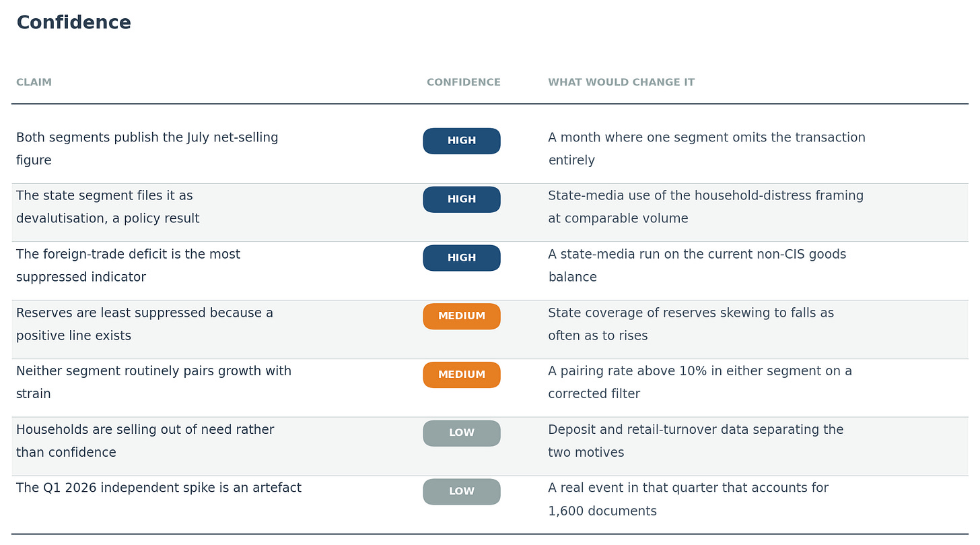Select Neither segment routinely pairs growth claim
Viewport: 980px width, 545px height.
coord(154,383)
